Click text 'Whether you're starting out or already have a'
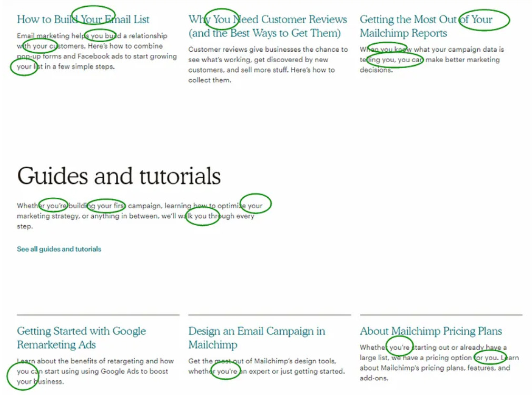This screenshot has width=532, height=395. point(434,348)
